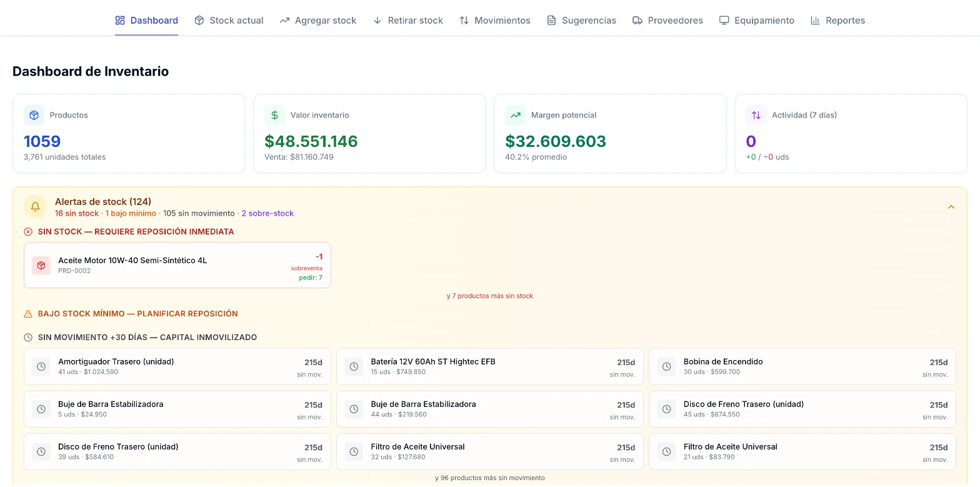Screen dimensions: 980x487
Task: Click the clock icon for the $83.790 Filtro de Aceite
Action: click(x=667, y=451)
